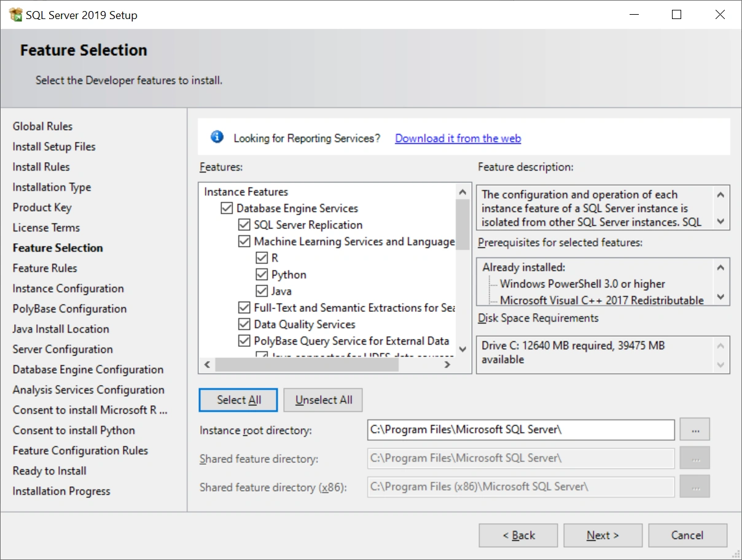Go back with the Back button
Image resolution: width=742 pixels, height=560 pixels.
tap(518, 535)
